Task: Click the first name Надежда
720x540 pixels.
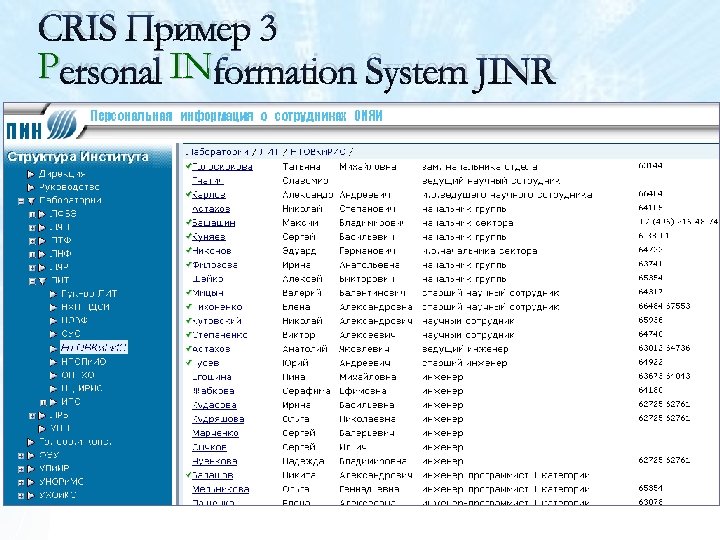Action: 303,461
